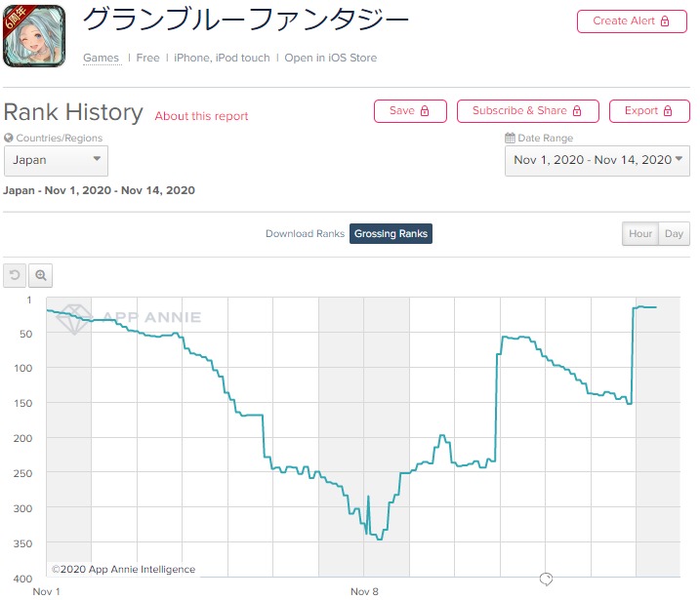Switch chart granularity to Day
The width and height of the screenshot is (700, 600).
coord(674,234)
